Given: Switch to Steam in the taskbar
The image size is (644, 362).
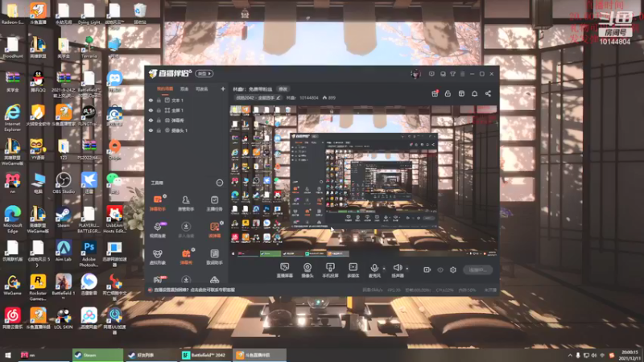Looking at the screenshot, I should (x=97, y=355).
